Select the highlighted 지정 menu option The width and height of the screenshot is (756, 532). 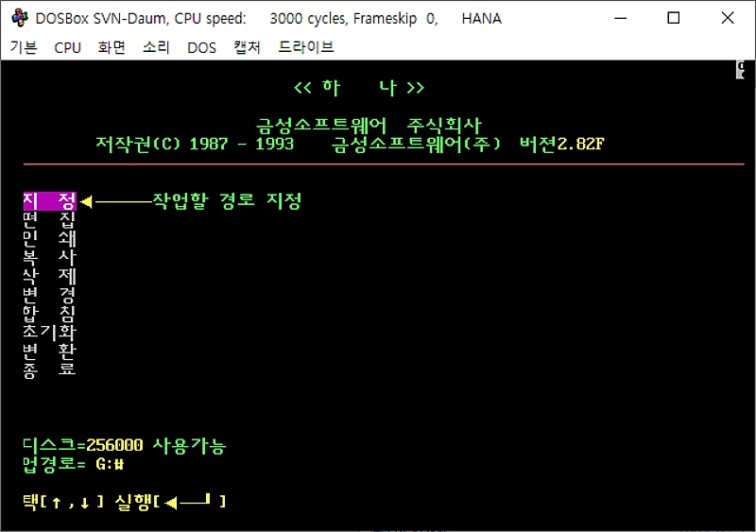pos(49,201)
